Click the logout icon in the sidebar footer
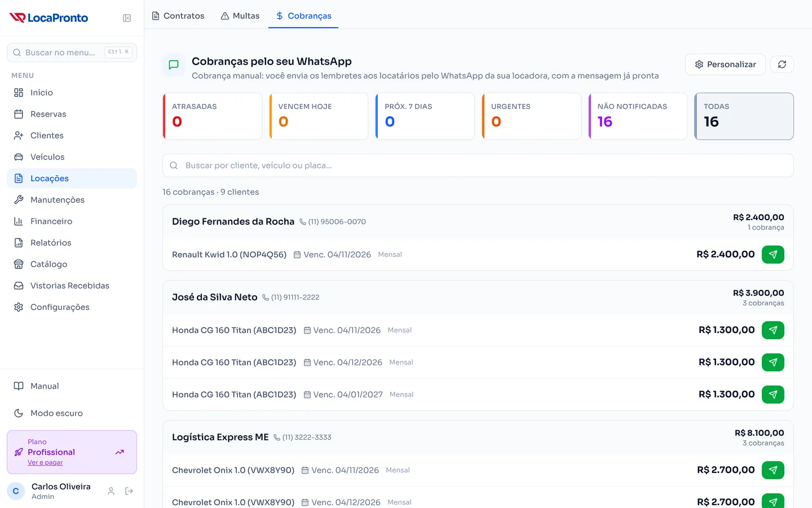 (129, 491)
